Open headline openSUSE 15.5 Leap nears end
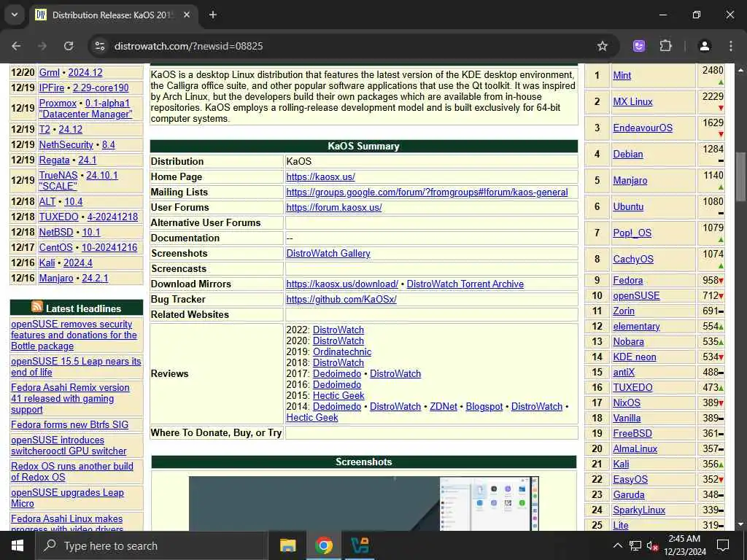This screenshot has height=560, width=747. 76,367
